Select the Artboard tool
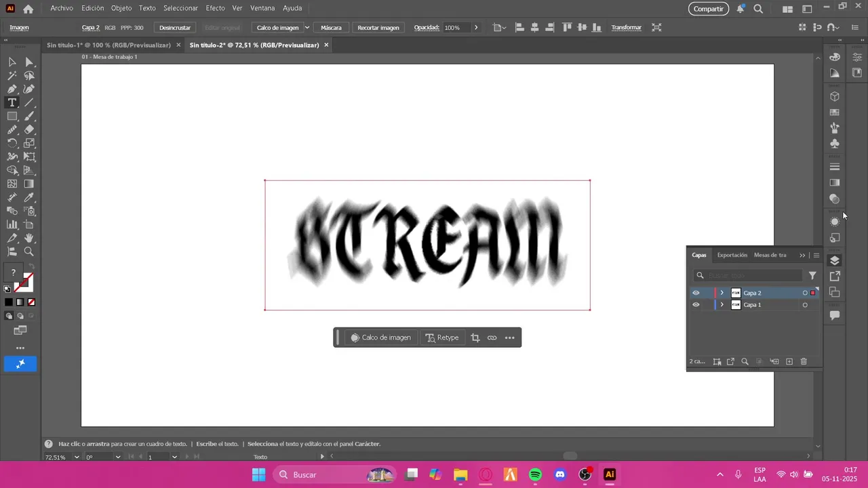Image resolution: width=868 pixels, height=488 pixels. (x=29, y=224)
